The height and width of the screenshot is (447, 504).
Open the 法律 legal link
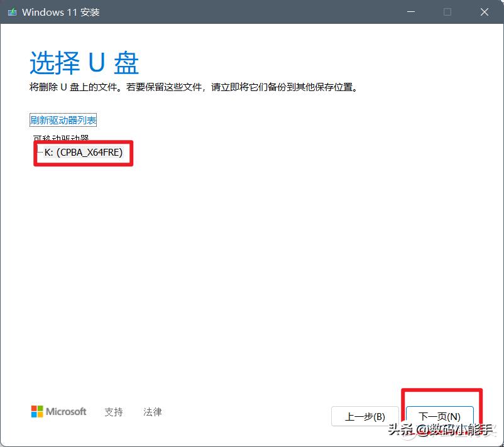pos(152,412)
